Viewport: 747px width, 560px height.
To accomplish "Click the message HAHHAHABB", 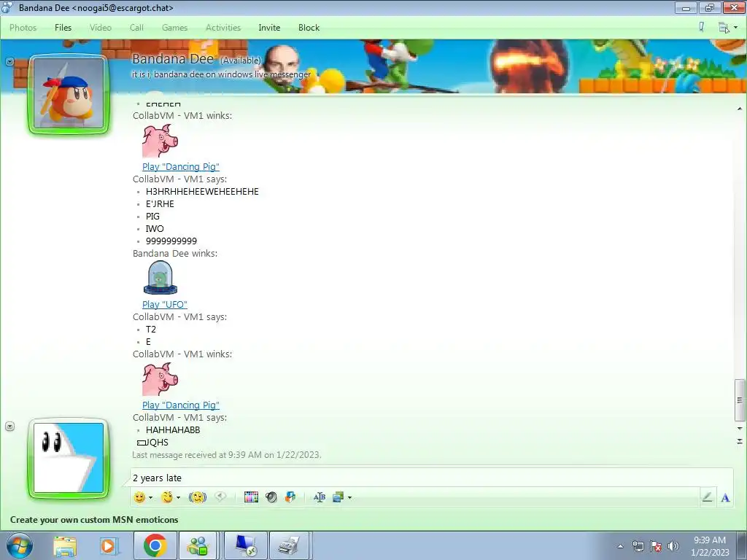I will point(173,429).
